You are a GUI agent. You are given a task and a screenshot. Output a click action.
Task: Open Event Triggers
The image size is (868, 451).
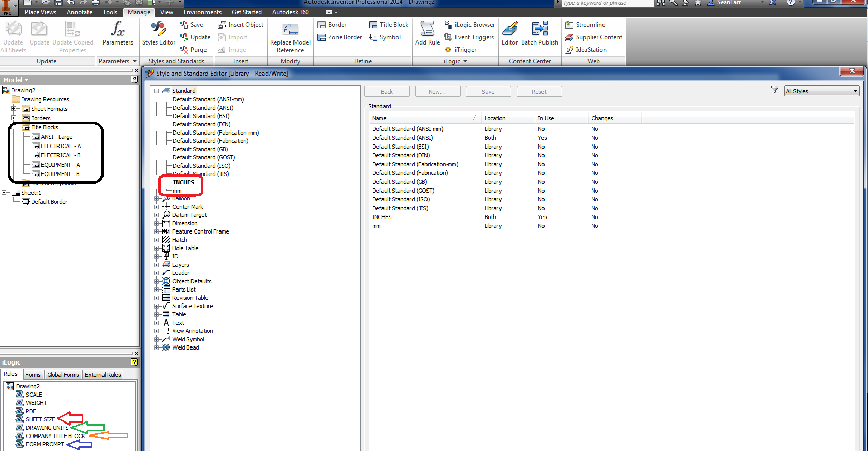469,37
